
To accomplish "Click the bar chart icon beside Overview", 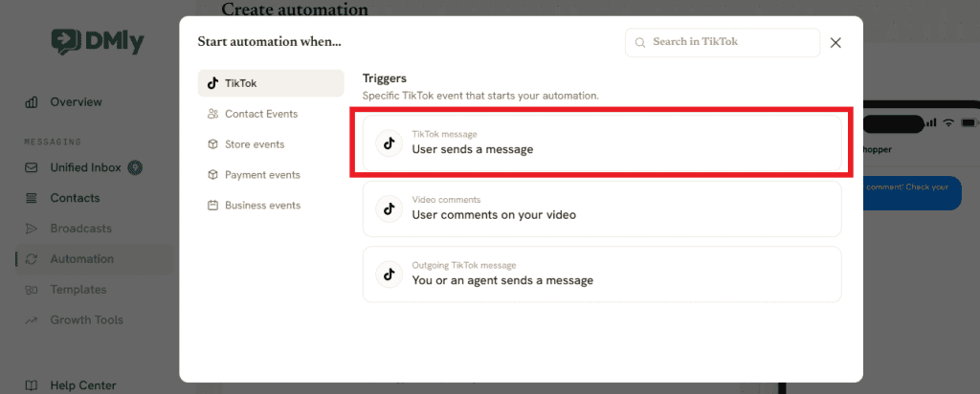I will click(31, 101).
